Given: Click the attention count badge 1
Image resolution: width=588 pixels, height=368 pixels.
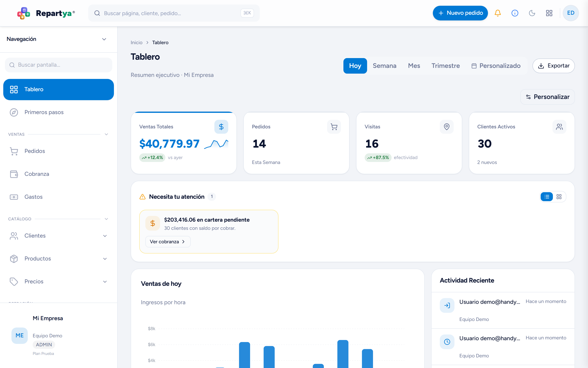Looking at the screenshot, I should pyautogui.click(x=212, y=196).
